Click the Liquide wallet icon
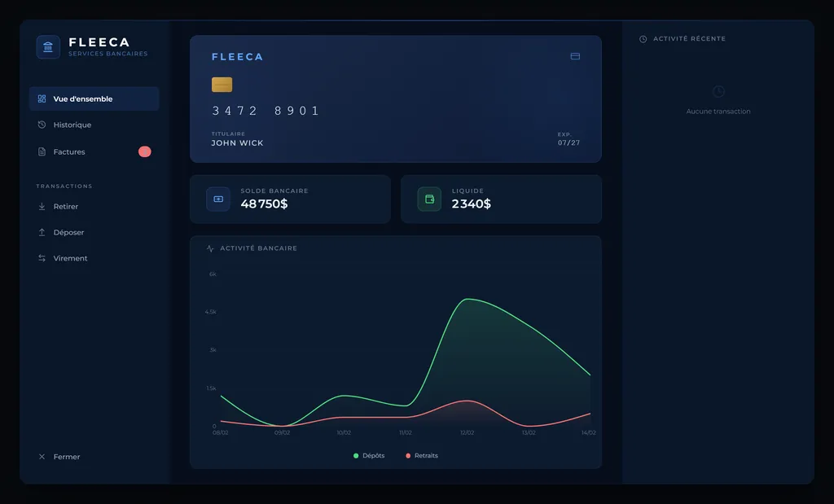 coord(429,199)
